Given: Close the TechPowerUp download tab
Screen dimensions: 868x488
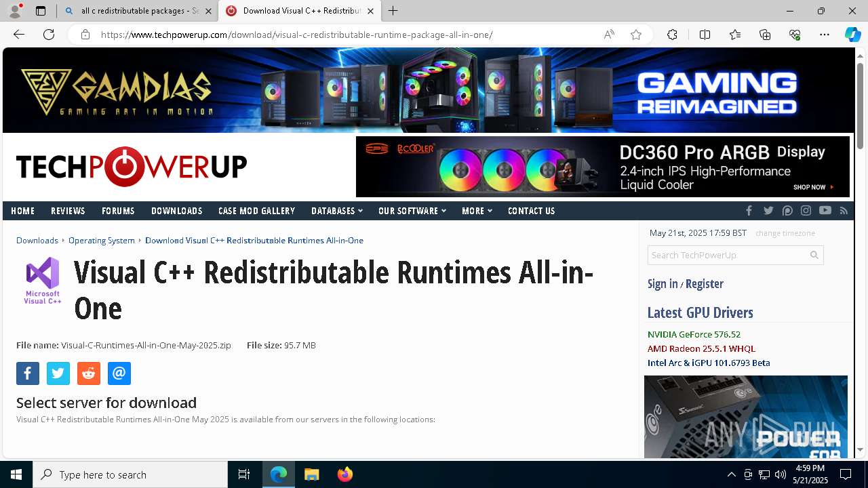Looking at the screenshot, I should 370,11.
